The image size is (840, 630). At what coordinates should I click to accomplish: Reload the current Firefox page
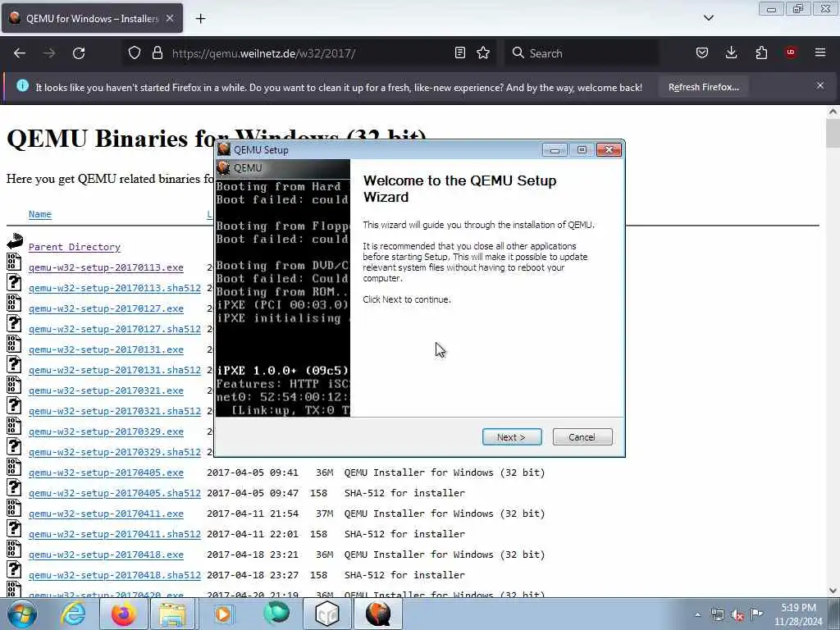click(x=79, y=53)
